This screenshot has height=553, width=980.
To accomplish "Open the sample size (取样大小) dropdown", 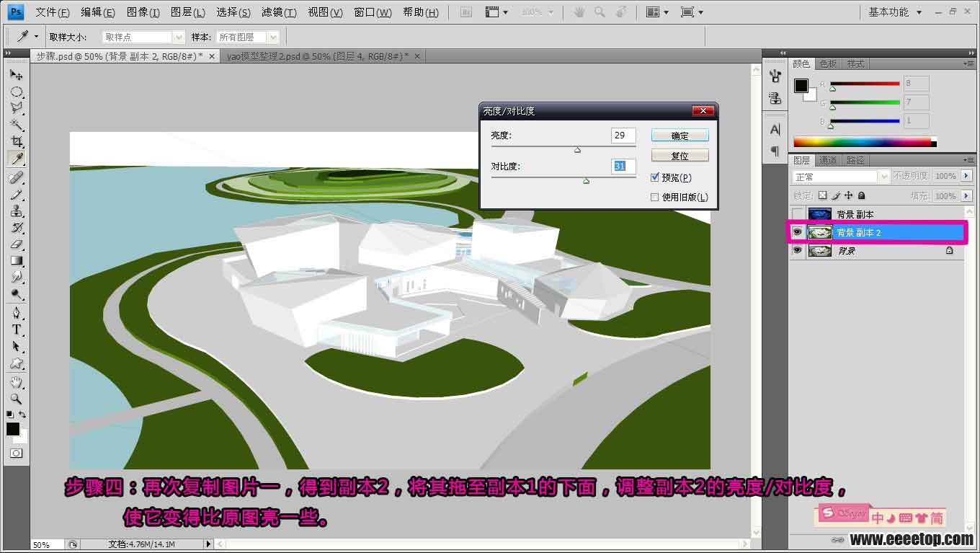I will tap(143, 37).
